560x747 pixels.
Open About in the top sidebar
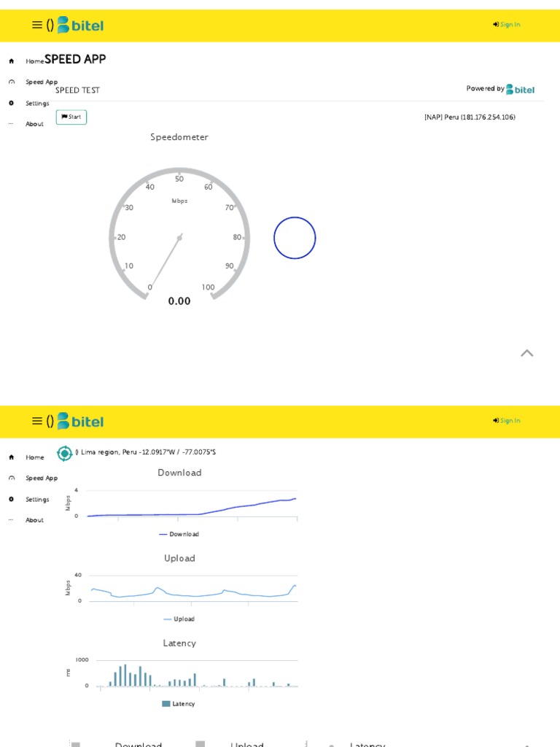(34, 124)
